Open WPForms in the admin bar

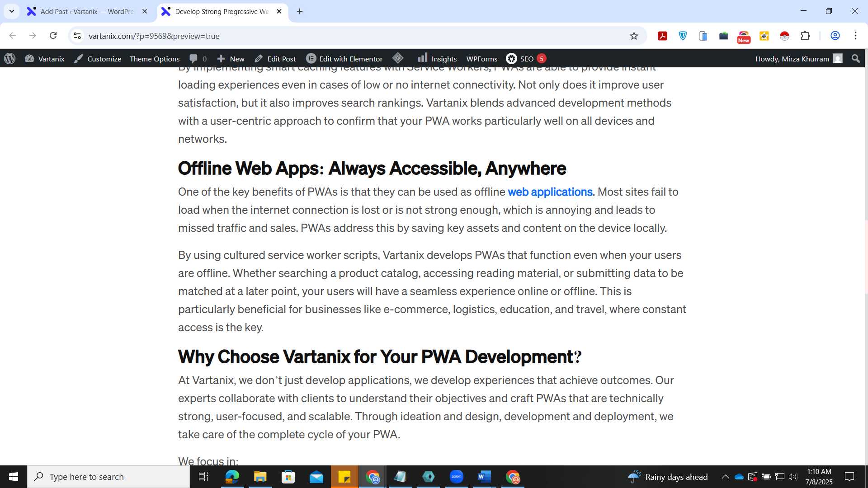click(x=481, y=59)
